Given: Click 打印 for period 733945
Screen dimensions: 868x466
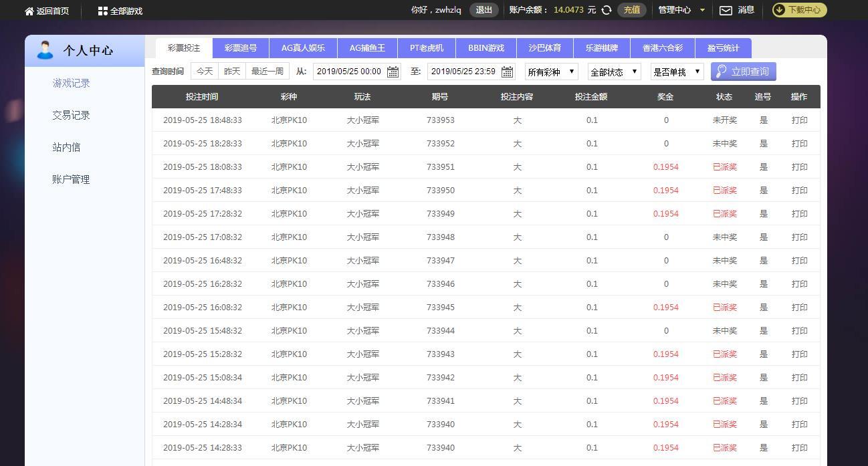Looking at the screenshot, I should tap(799, 308).
